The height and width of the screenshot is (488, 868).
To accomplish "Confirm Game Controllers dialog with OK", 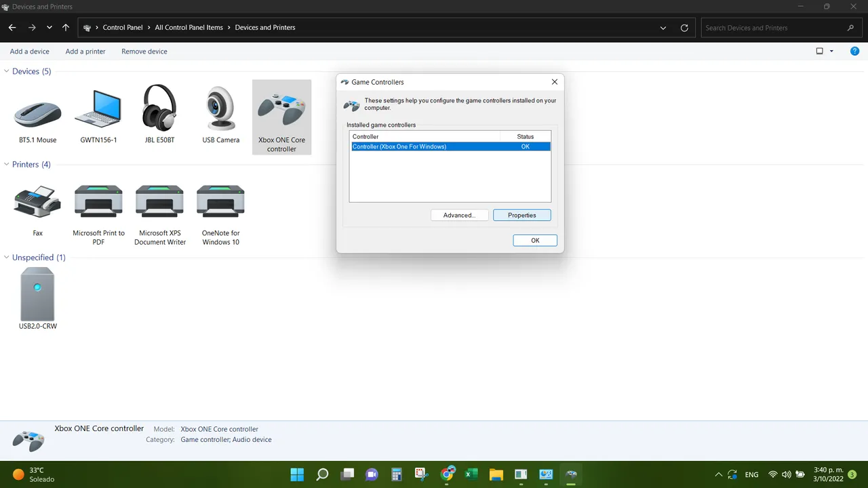I will [535, 241].
